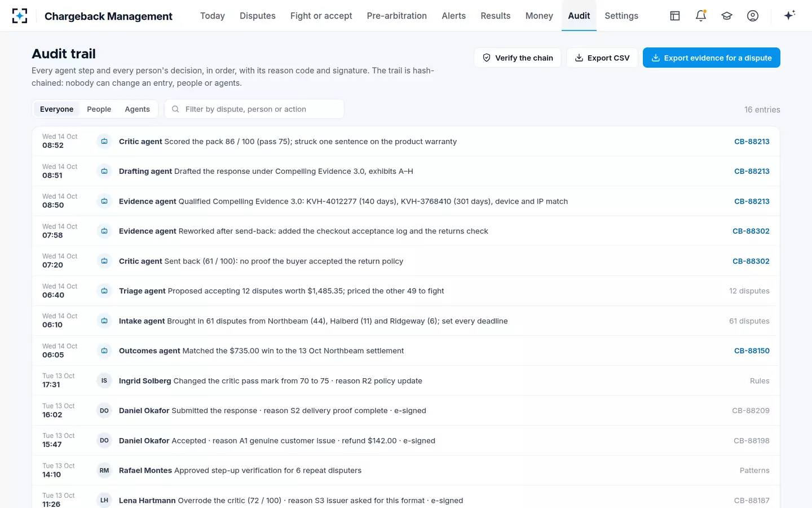Image resolution: width=812 pixels, height=508 pixels.
Task: Click the CB-88187 reference
Action: 752,500
